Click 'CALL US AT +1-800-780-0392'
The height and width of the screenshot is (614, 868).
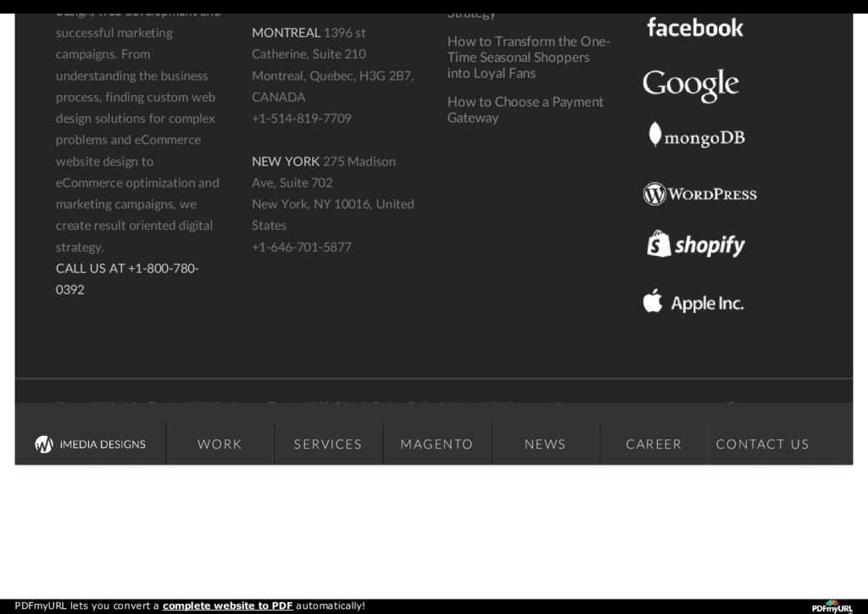(x=127, y=278)
